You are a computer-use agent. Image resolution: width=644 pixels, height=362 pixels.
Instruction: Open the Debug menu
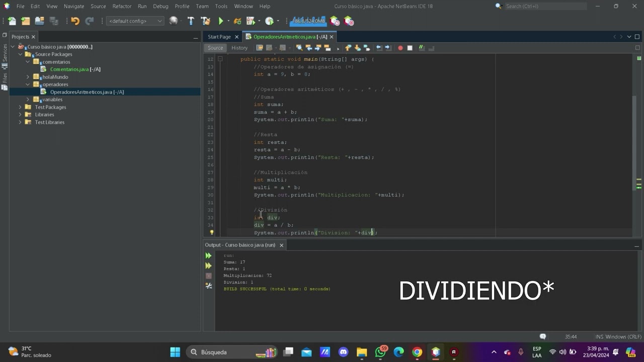pos(160,6)
